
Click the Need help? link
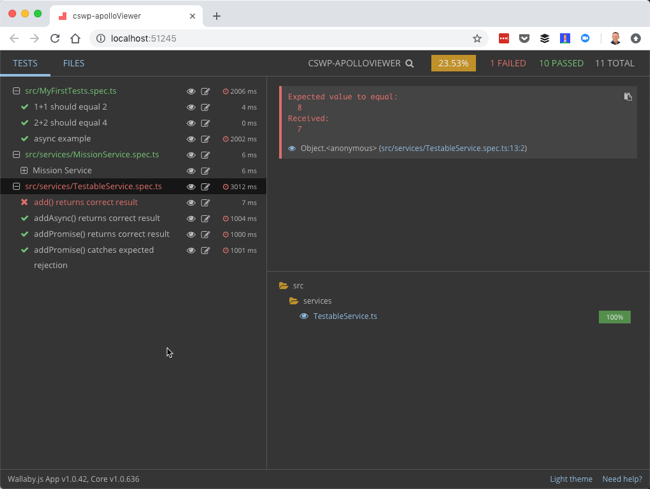(x=622, y=479)
